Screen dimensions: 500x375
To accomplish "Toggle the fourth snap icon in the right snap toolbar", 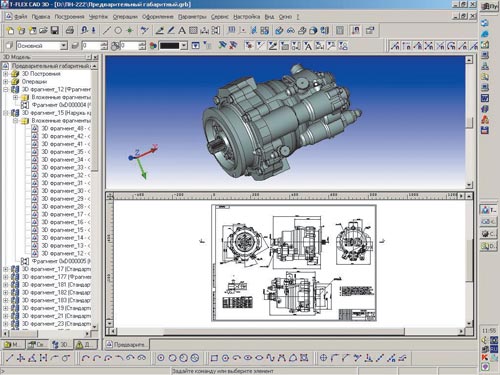I will point(429,46).
